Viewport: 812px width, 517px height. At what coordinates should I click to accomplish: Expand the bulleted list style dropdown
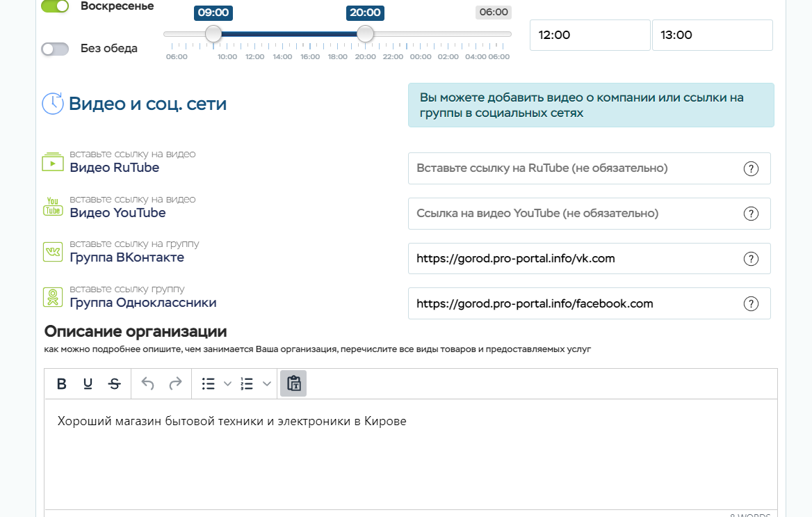(x=227, y=384)
